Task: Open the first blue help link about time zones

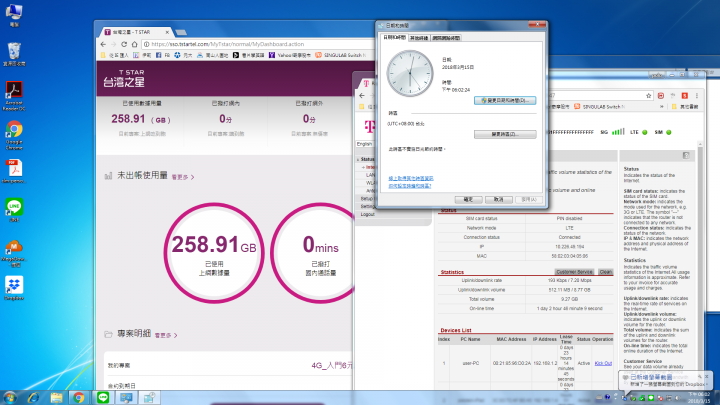Action: pyautogui.click(x=411, y=178)
